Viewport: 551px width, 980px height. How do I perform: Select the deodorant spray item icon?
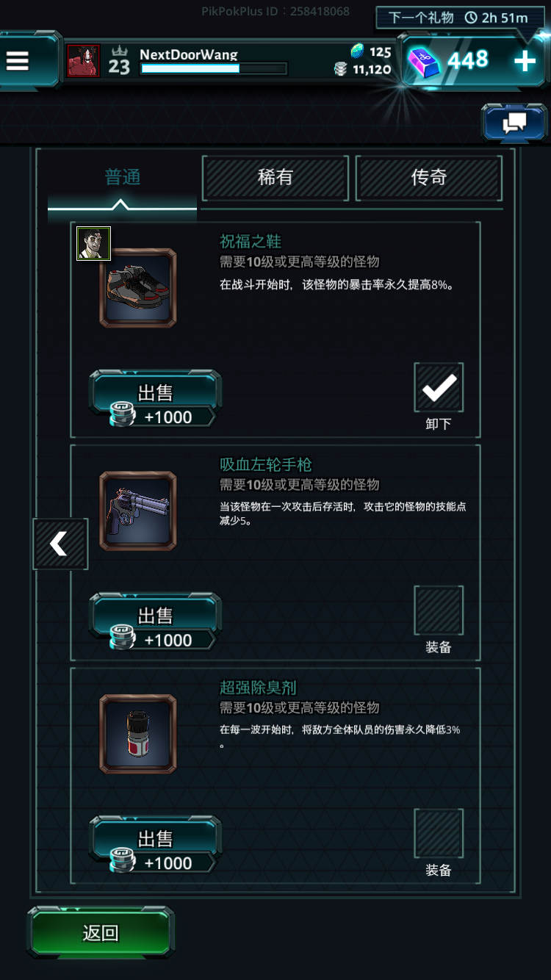coord(138,735)
